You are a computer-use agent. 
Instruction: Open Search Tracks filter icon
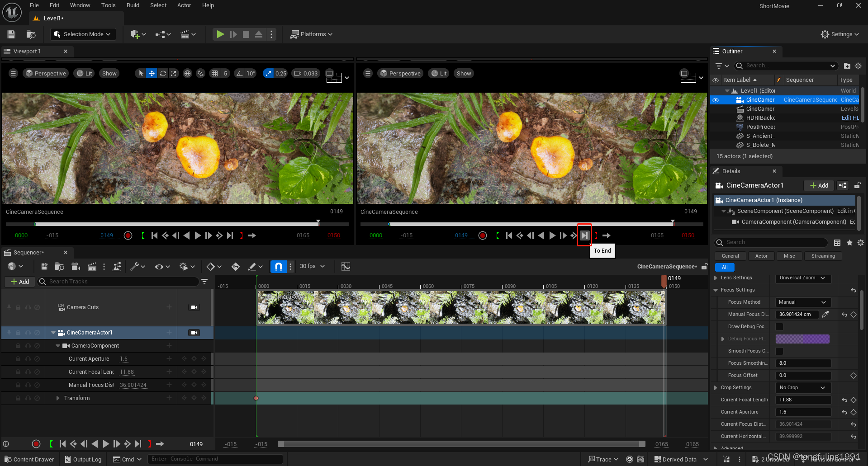click(204, 282)
